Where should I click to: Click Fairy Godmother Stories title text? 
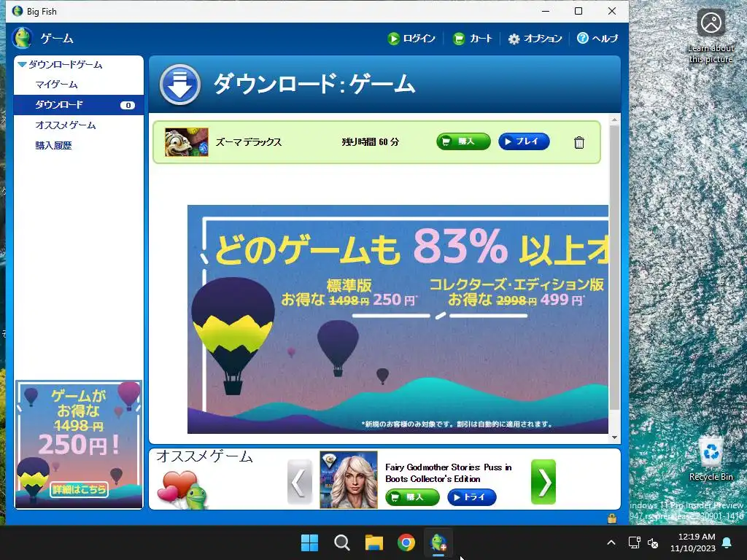[x=449, y=473]
